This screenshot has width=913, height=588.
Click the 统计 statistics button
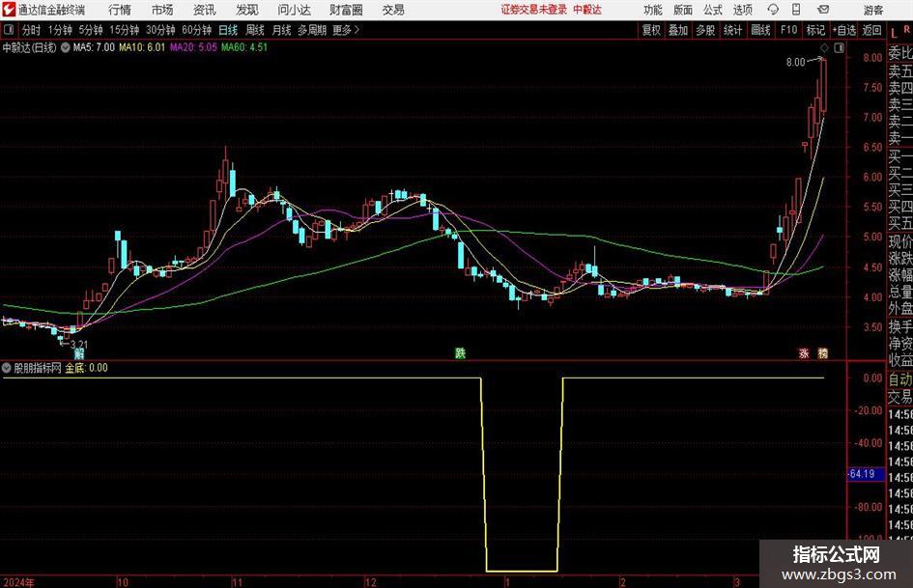click(733, 30)
